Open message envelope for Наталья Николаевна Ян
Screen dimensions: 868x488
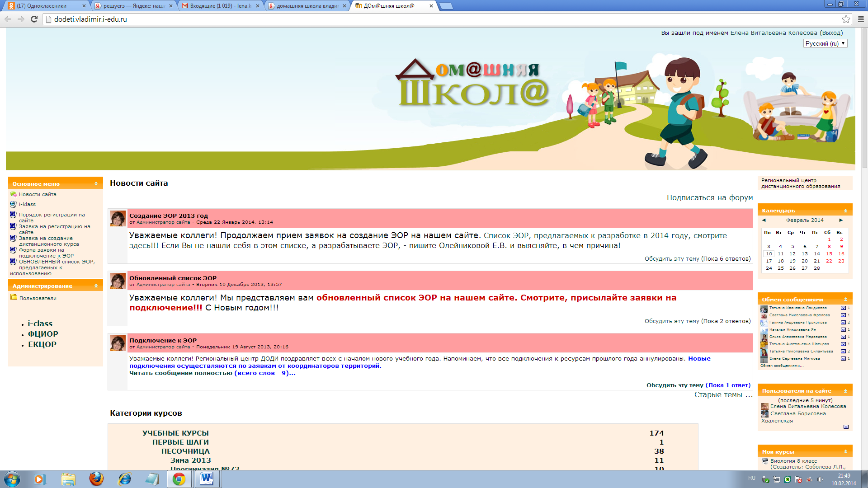point(843,330)
